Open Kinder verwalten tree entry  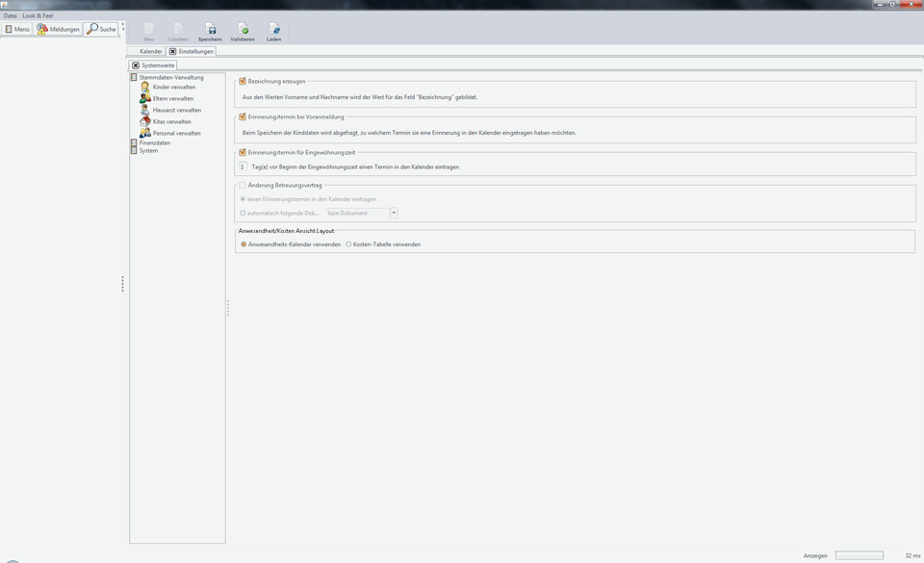[174, 88]
